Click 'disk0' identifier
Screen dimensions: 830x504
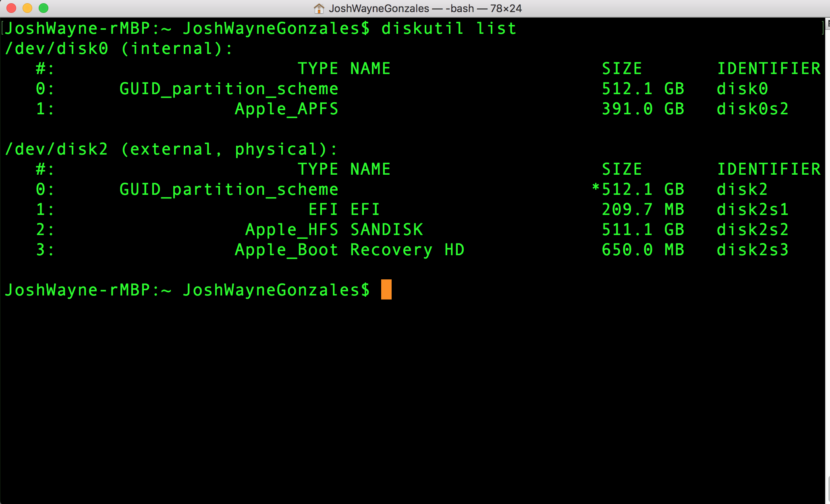coord(742,89)
